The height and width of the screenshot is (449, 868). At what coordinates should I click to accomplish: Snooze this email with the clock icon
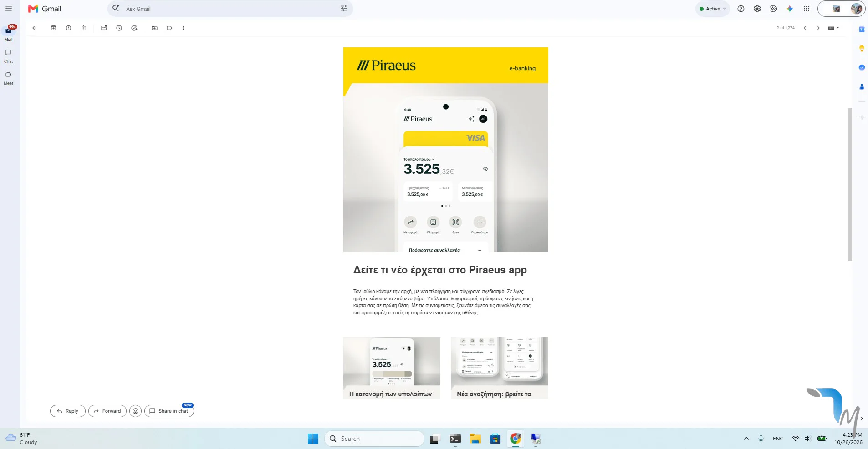point(119,28)
